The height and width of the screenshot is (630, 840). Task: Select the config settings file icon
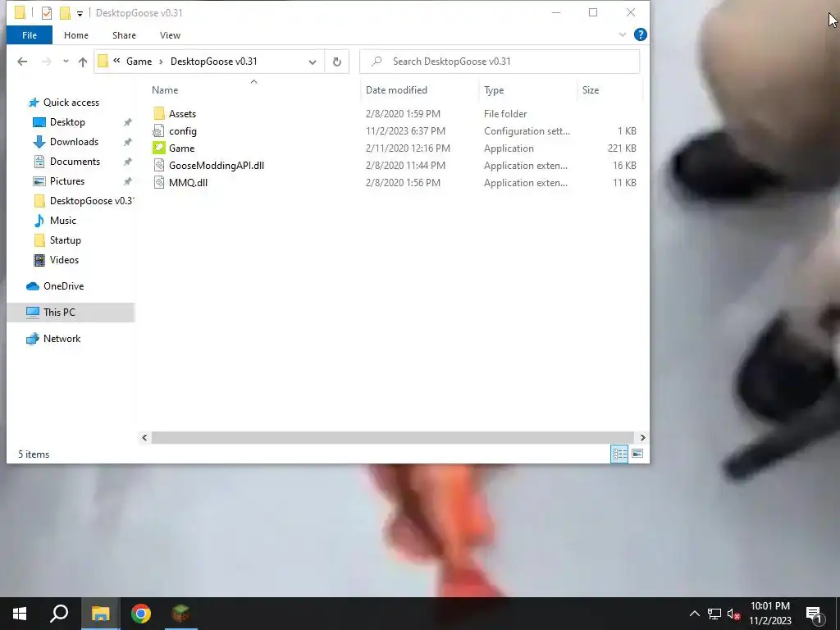click(158, 130)
